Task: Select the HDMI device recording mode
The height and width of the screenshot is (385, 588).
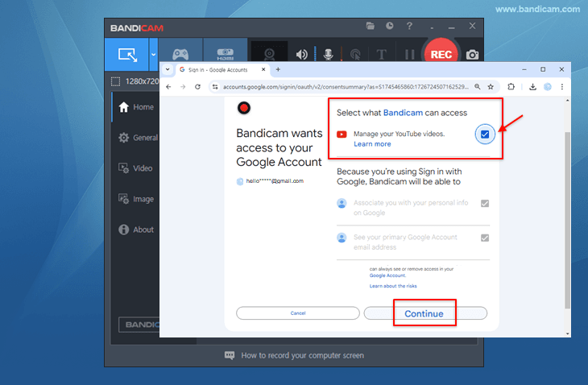Action: (x=225, y=55)
